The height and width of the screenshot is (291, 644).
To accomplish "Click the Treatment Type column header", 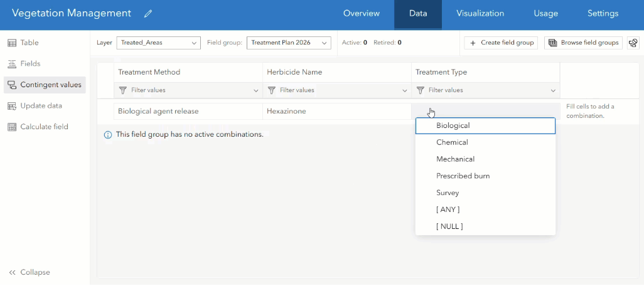I will 485,72.
